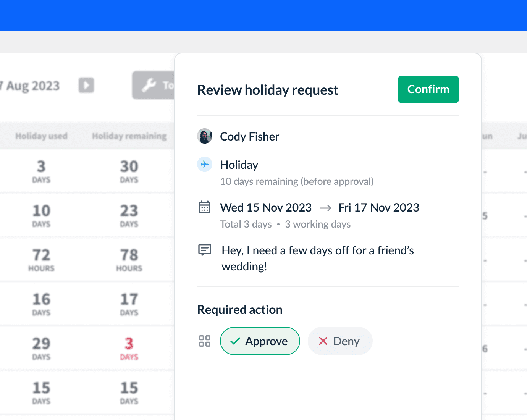
Task: Click the airplane Holiday type icon
Action: tap(205, 165)
